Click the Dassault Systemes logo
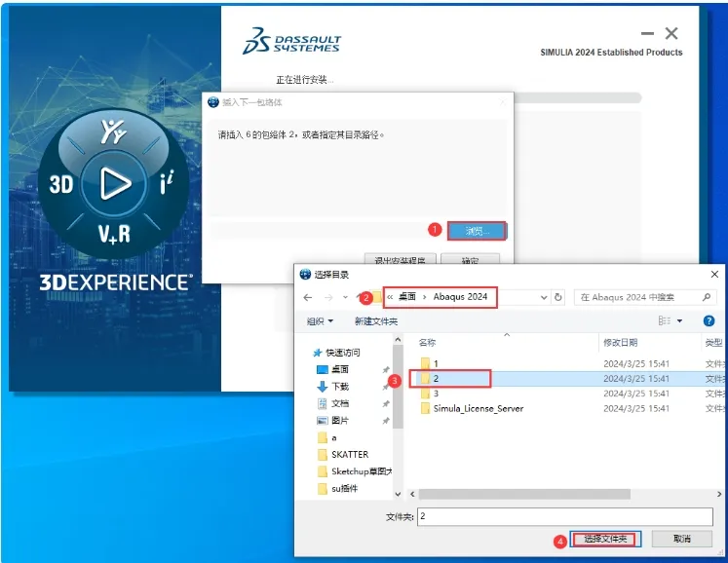The image size is (728, 563). [292, 41]
